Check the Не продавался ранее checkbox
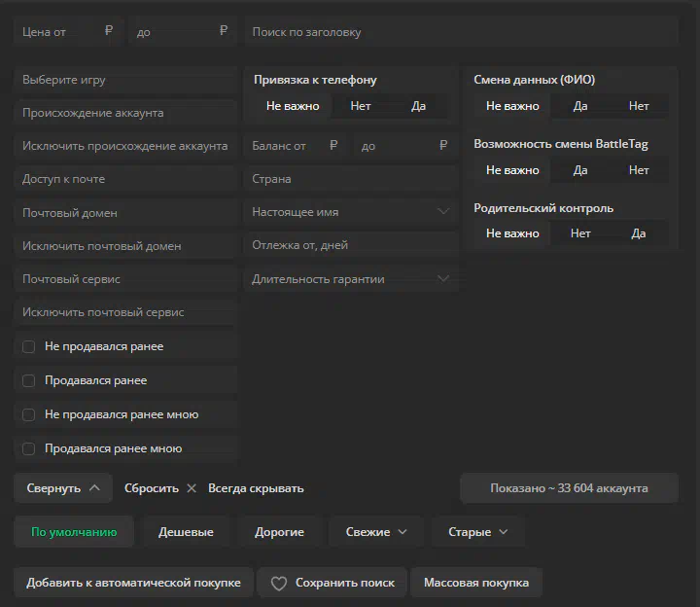Screen dimensions: 700x607 click(x=28, y=346)
